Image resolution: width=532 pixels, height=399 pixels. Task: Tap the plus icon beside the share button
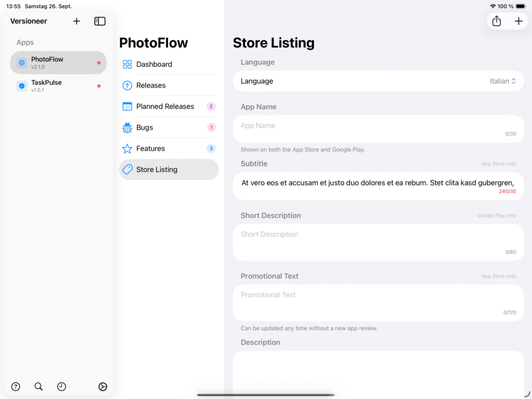(x=518, y=21)
